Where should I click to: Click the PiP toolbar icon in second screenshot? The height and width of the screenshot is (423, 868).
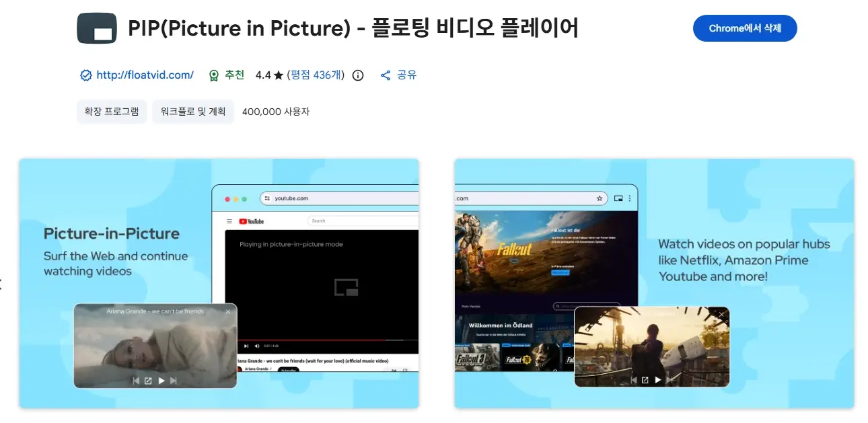tap(618, 198)
